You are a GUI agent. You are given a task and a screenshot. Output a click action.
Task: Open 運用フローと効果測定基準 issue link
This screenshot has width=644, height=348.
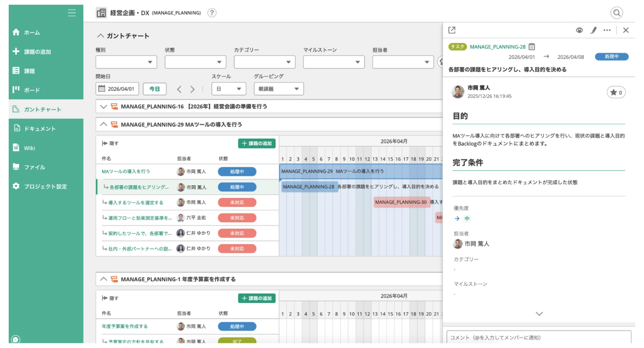coord(140,218)
